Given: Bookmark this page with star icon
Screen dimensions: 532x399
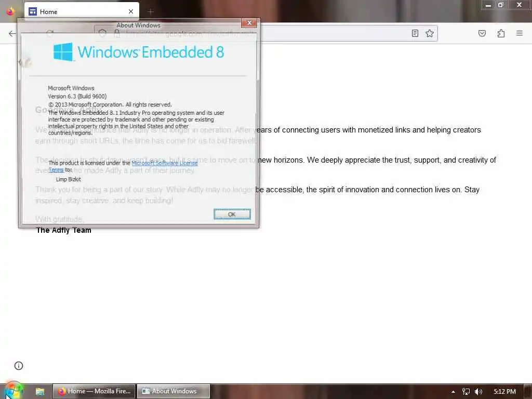Looking at the screenshot, I should click(430, 33).
